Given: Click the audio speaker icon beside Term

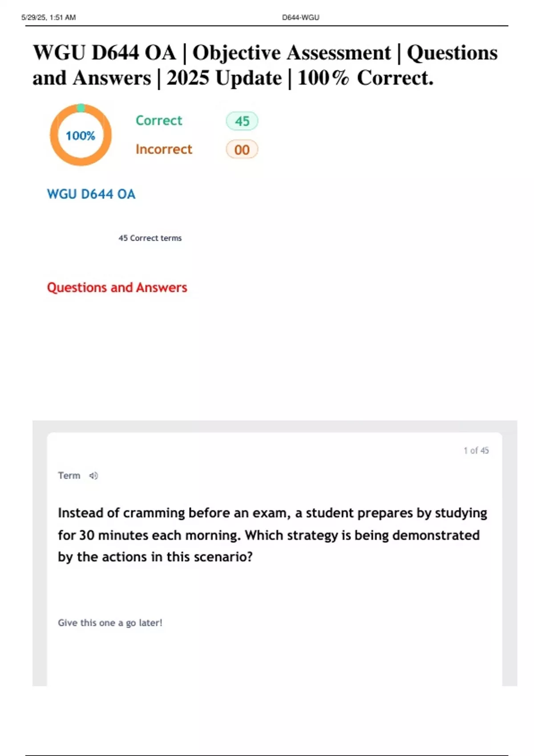Looking at the screenshot, I should click(93, 476).
